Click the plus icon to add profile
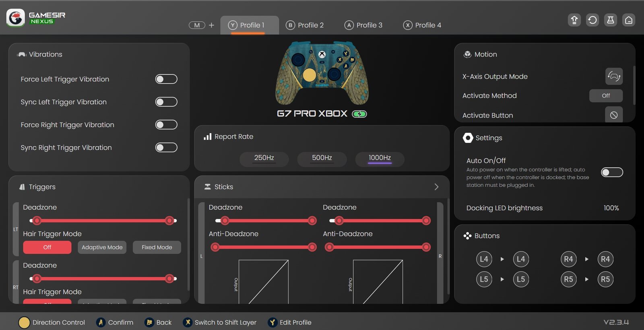 (x=212, y=25)
